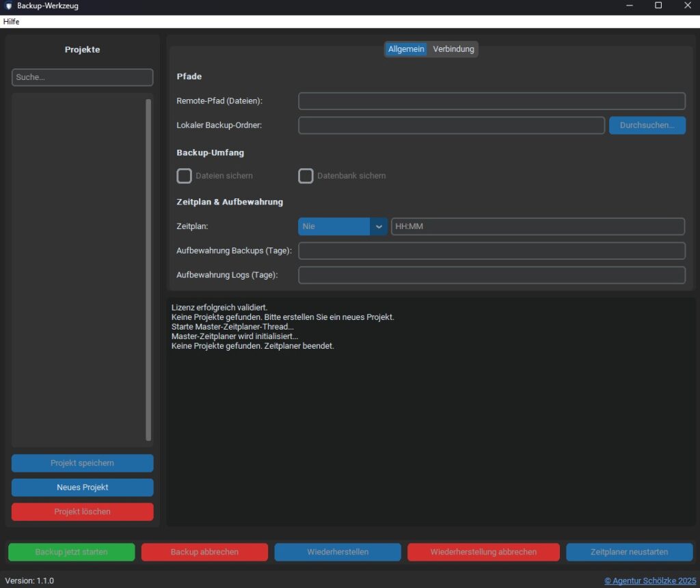Click log line 'Master-Zeitplaner wird initialisiert...'
700x588 pixels.
[x=235, y=336]
